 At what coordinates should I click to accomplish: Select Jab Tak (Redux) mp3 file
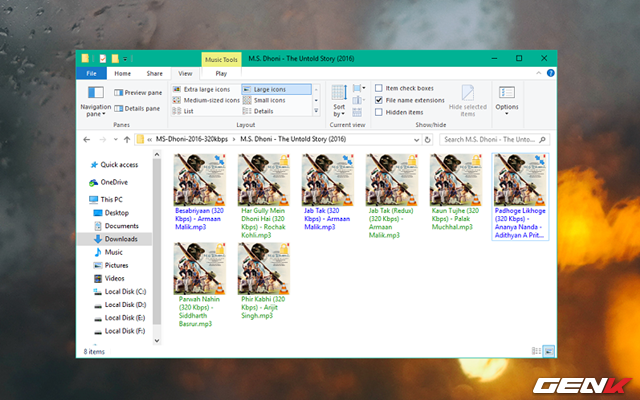click(392, 196)
